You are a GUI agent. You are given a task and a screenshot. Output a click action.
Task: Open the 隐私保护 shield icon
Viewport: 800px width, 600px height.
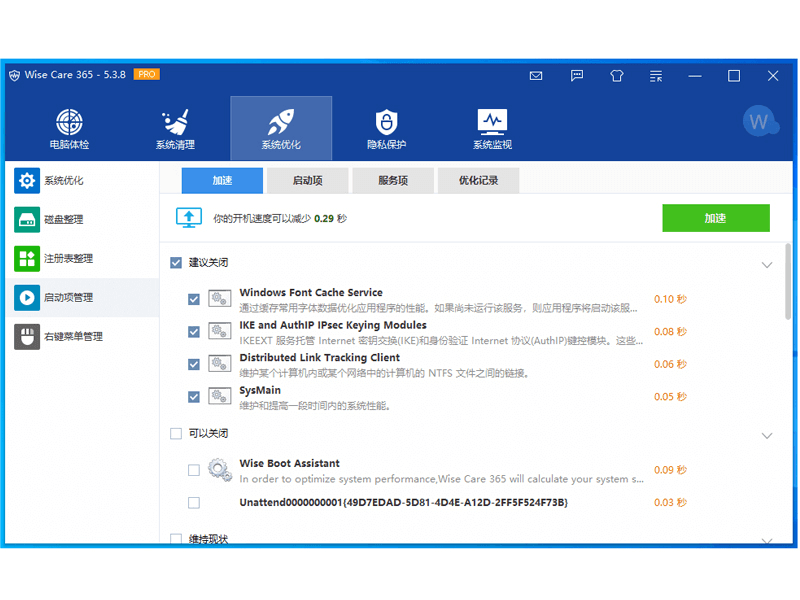point(386,128)
